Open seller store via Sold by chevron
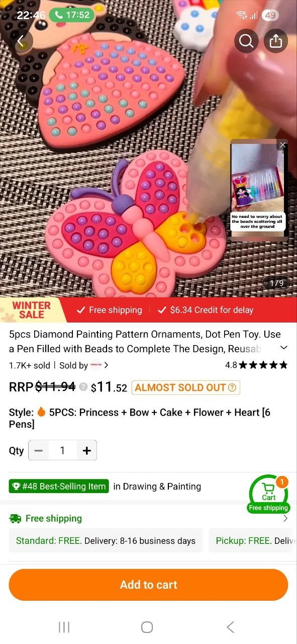The height and width of the screenshot is (644, 297). [x=106, y=365]
